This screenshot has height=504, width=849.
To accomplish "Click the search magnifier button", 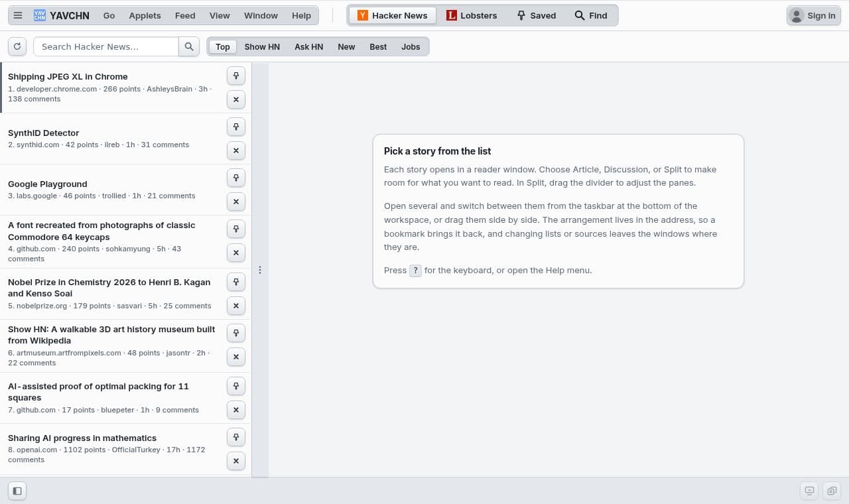I will click(x=189, y=46).
